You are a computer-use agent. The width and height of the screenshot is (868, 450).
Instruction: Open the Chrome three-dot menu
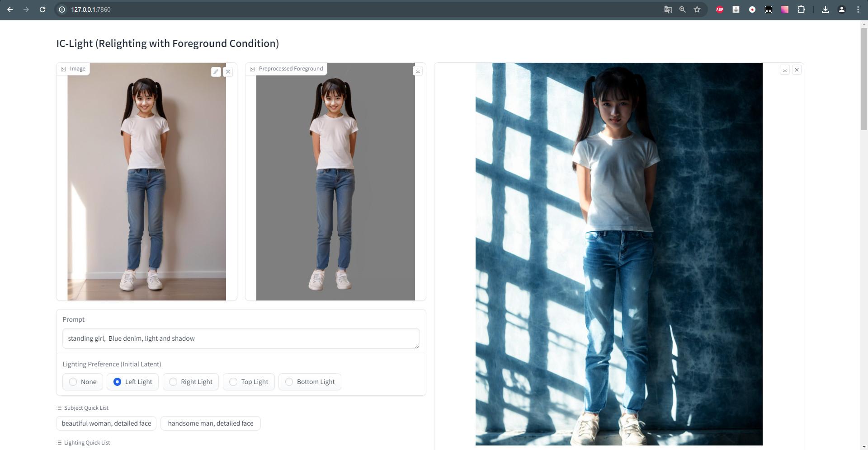858,9
